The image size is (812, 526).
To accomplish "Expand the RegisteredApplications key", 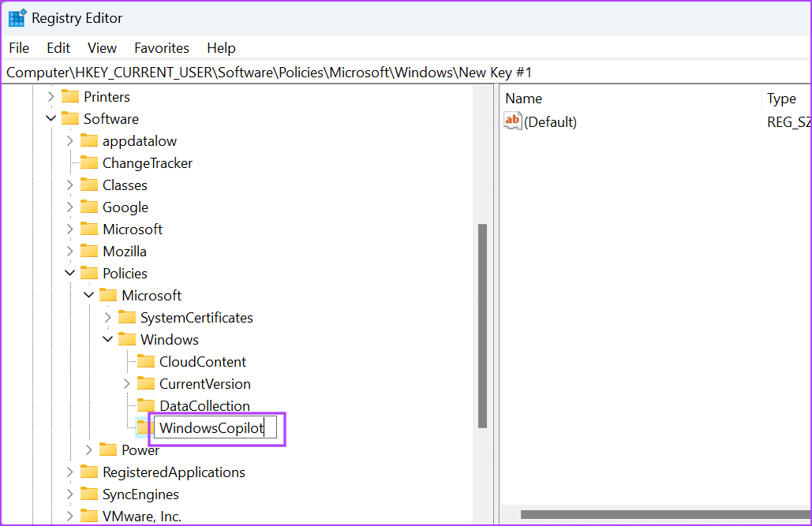I will [x=70, y=472].
